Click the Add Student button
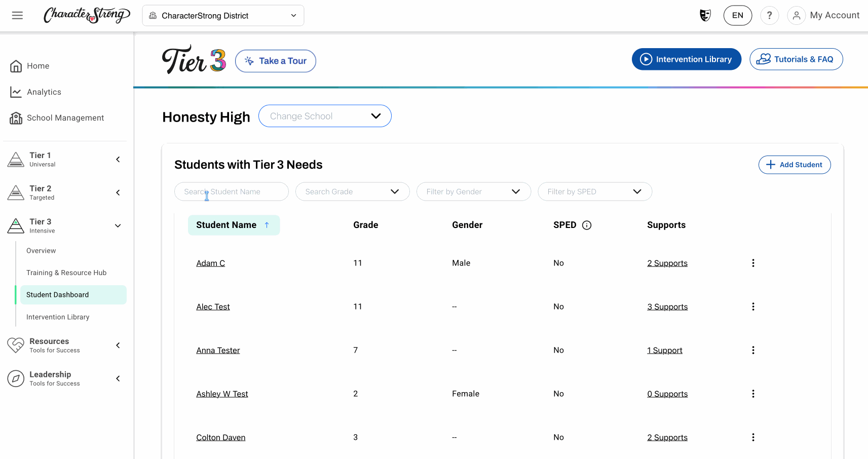 click(x=795, y=165)
